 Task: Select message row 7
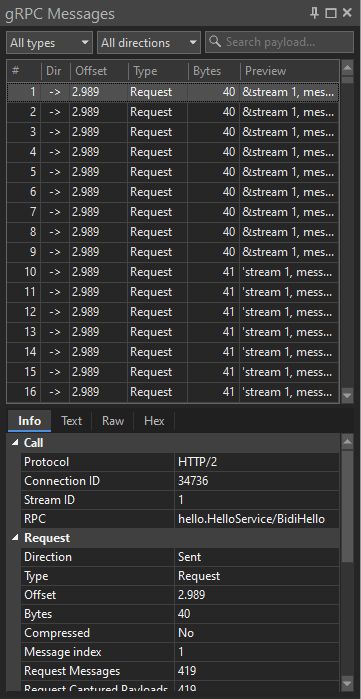click(173, 212)
